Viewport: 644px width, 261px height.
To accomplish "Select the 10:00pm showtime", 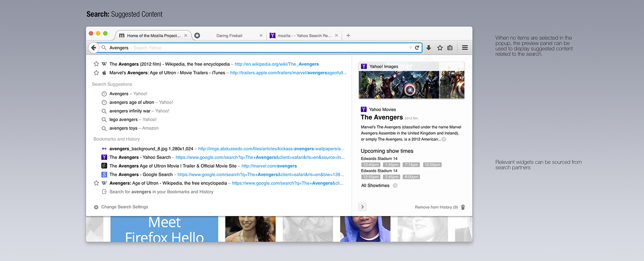I will click(432, 165).
